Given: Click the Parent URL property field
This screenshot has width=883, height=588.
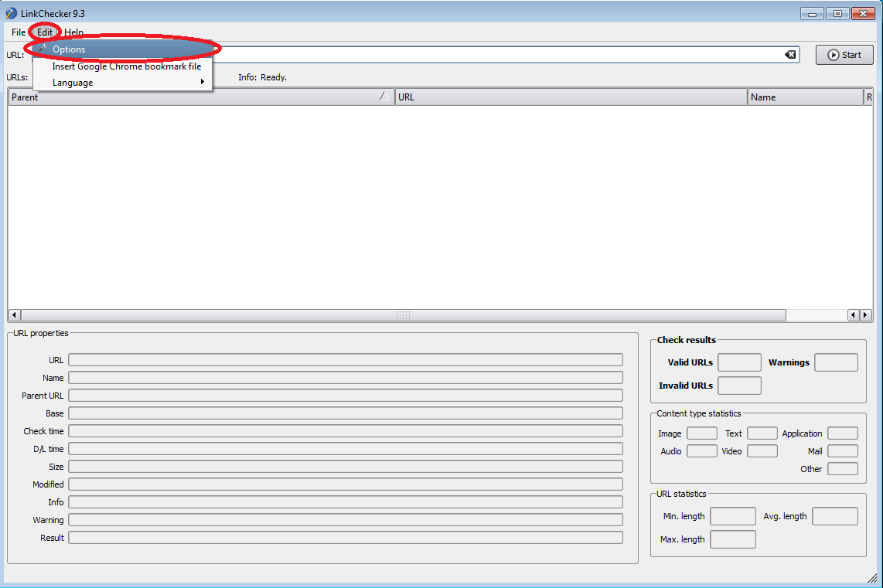Looking at the screenshot, I should tap(345, 396).
